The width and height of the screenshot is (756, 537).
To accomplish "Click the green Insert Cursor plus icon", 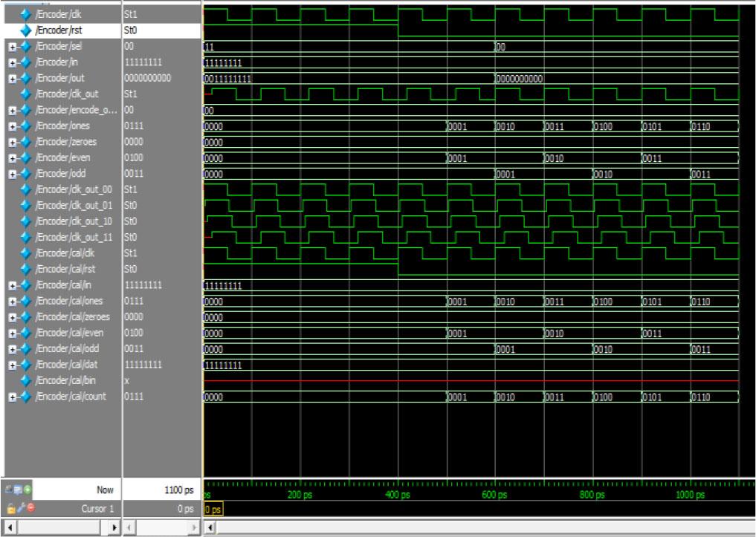I will point(28,490).
